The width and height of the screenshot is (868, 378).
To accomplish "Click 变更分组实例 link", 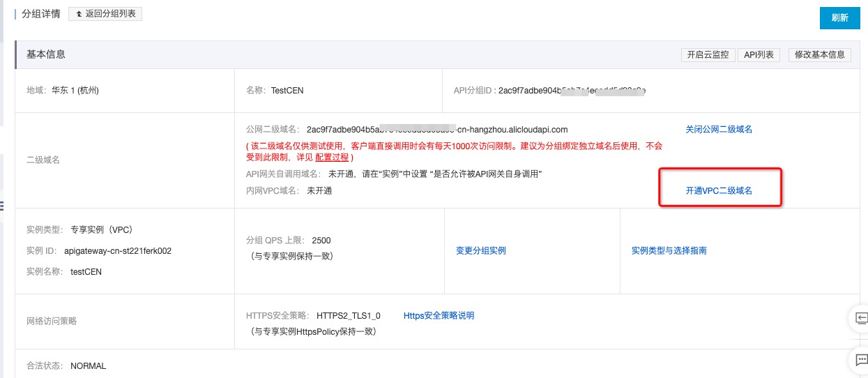I will click(x=481, y=251).
